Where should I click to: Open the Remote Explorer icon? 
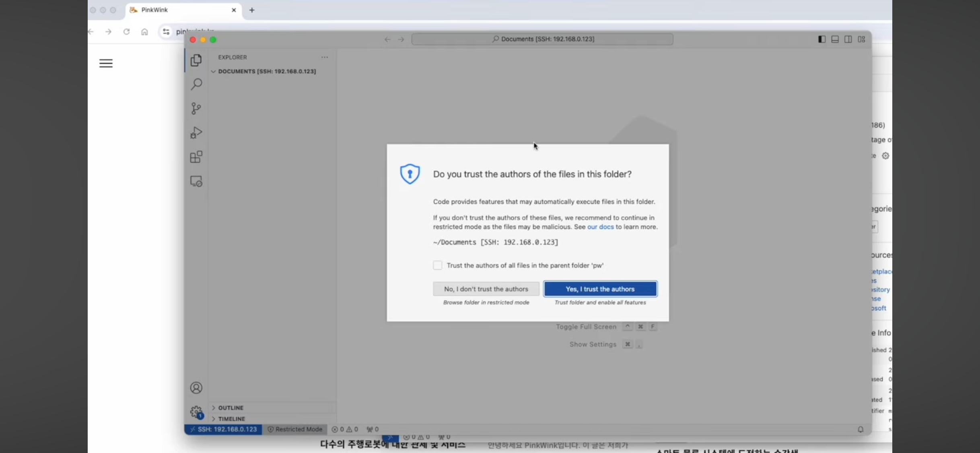pyautogui.click(x=196, y=182)
